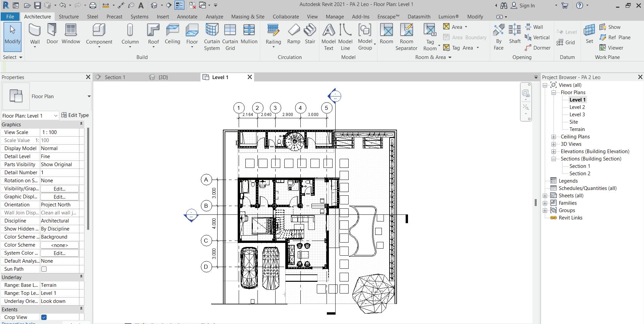Click the Modify selection tool

[x=12, y=37]
